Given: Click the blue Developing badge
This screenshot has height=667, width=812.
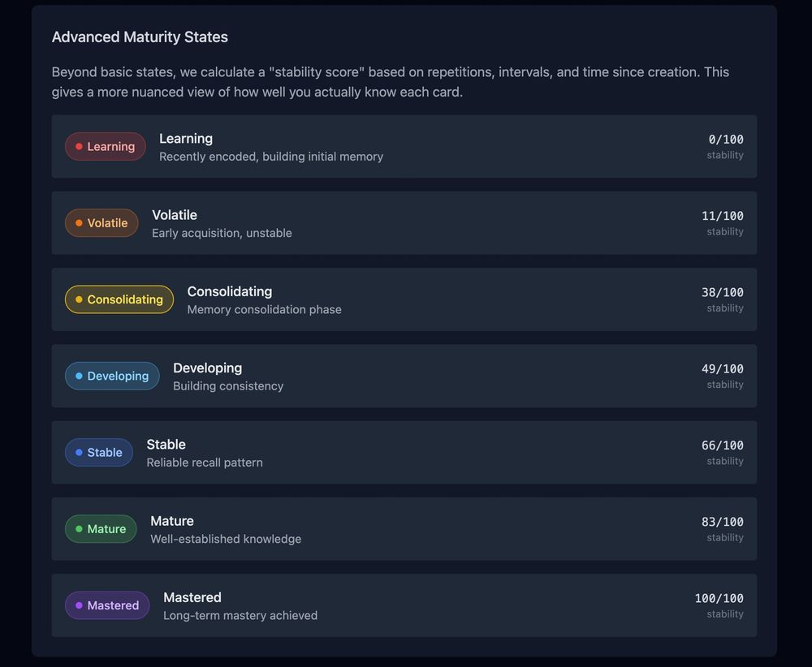Looking at the screenshot, I should (x=112, y=376).
